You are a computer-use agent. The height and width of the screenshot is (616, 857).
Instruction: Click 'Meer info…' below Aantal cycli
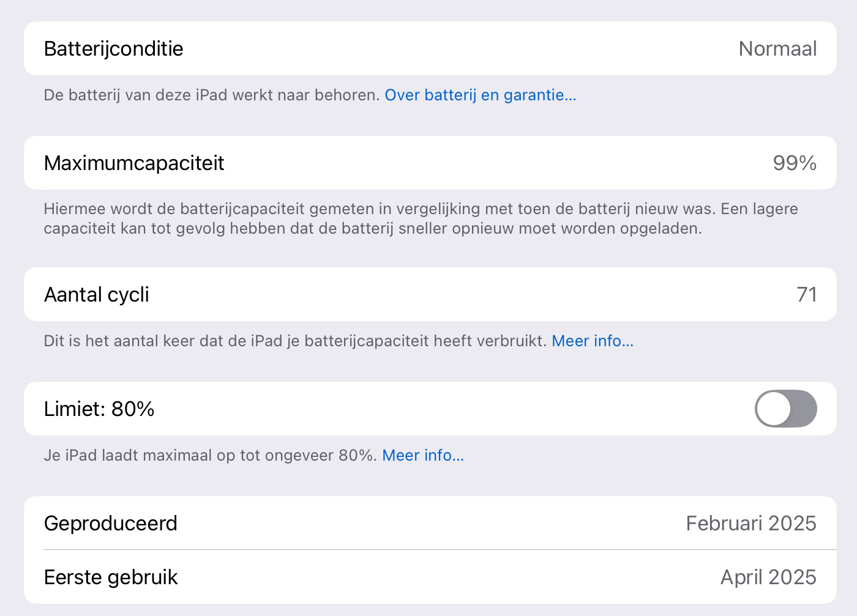tap(592, 341)
